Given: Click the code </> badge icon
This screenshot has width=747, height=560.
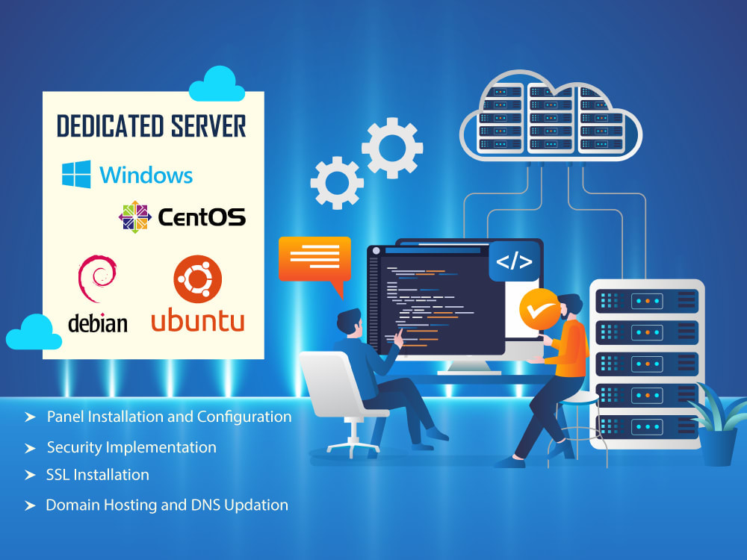Looking at the screenshot, I should 516,261.
